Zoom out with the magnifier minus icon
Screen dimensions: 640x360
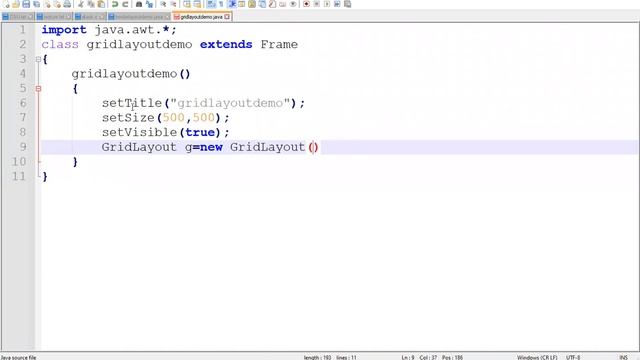pyautogui.click(x=174, y=4)
